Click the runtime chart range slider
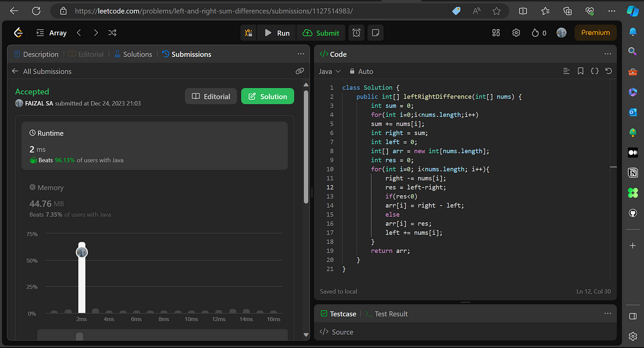 (x=163, y=335)
